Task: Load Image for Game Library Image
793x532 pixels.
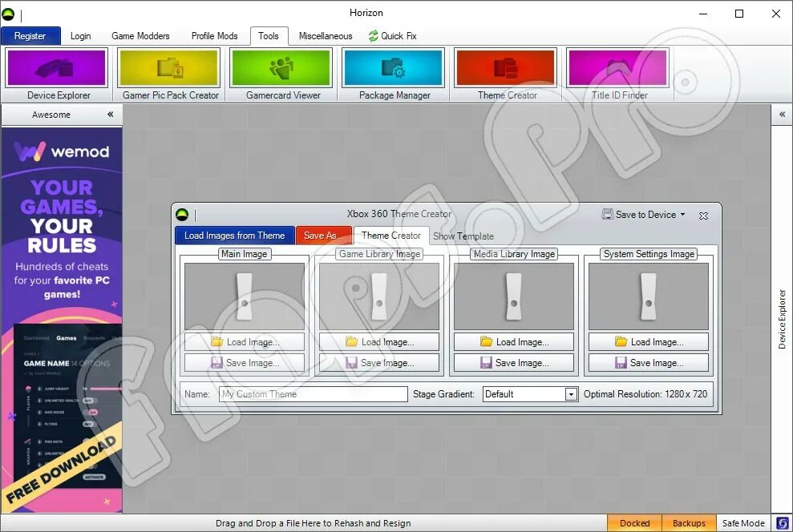Action: point(378,342)
